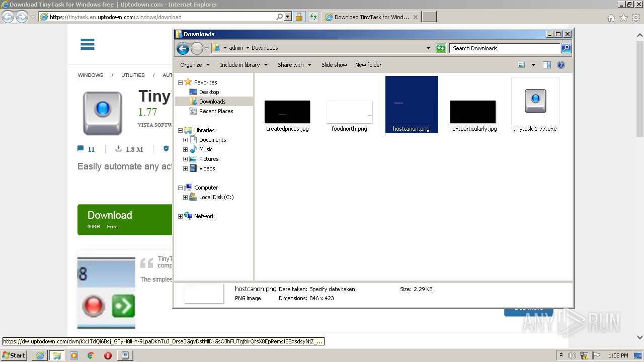The width and height of the screenshot is (644, 362).
Task: Expand the Documents library node
Action: (x=185, y=140)
